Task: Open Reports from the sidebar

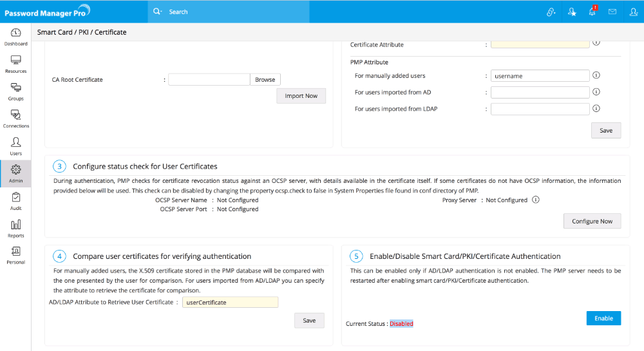Action: click(15, 228)
